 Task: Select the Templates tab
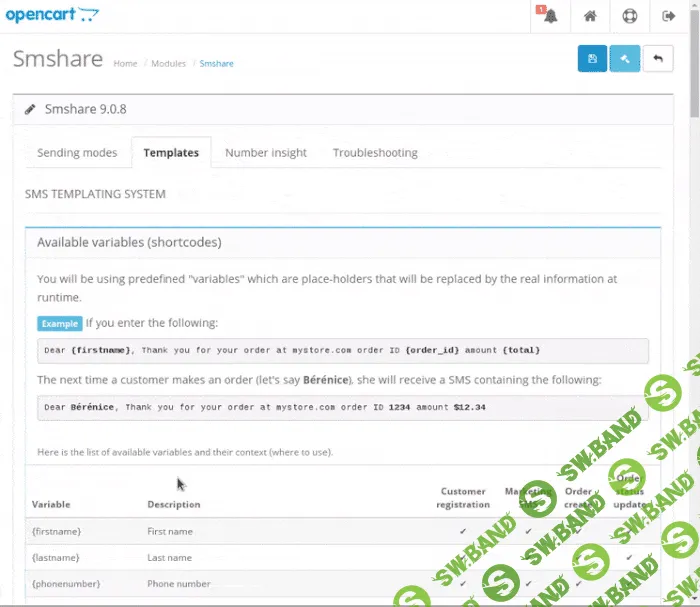click(171, 153)
